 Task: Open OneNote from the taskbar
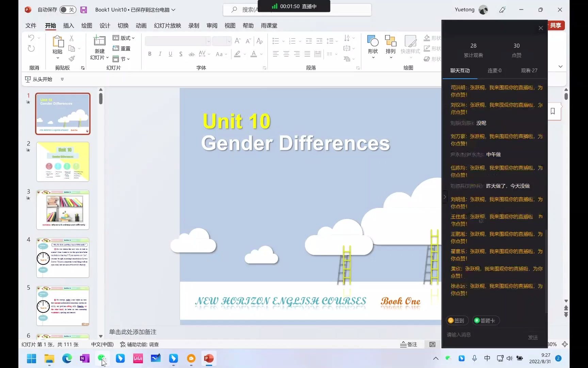pos(85,358)
